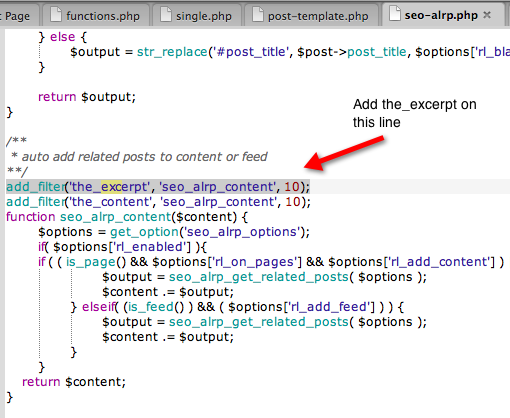510x418 pixels.
Task: Click 'rl_add_content' option key
Action: (x=441, y=262)
